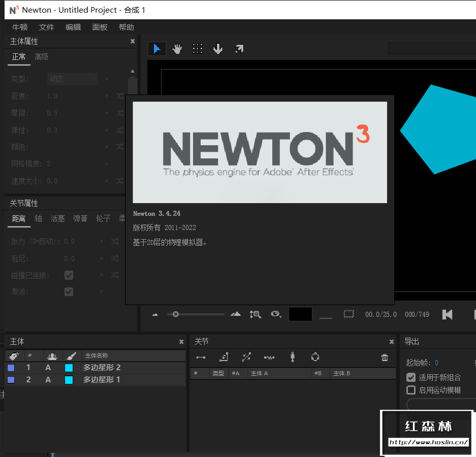This screenshot has width=476, height=457.
Task: Open the 类型 dropdown showing 动态
Action: click(x=73, y=79)
